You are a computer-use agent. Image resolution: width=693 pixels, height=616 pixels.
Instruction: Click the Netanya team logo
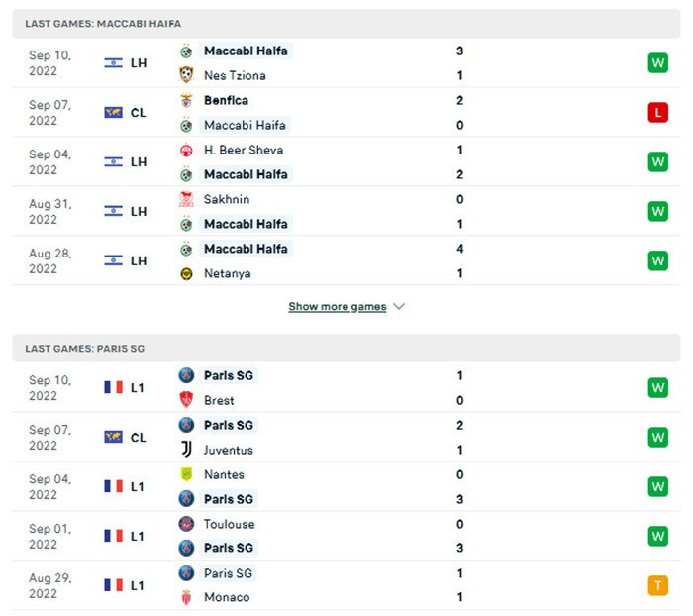point(186,273)
